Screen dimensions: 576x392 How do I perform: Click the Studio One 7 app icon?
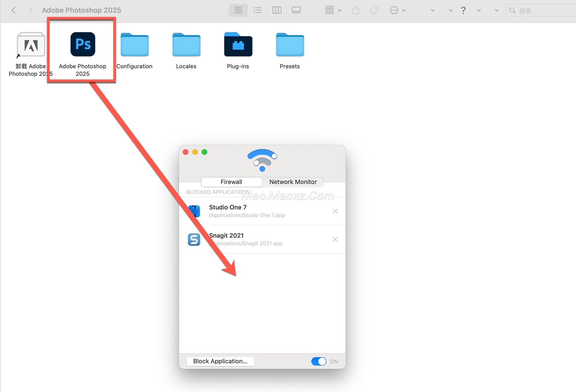click(x=194, y=211)
